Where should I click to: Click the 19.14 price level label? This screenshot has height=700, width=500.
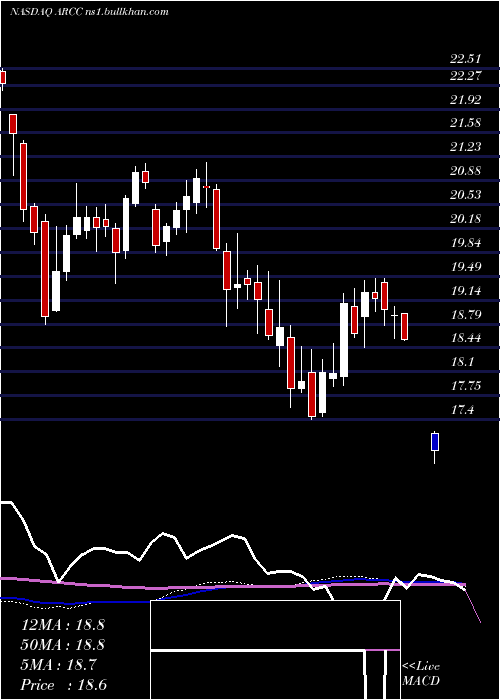pos(466,292)
